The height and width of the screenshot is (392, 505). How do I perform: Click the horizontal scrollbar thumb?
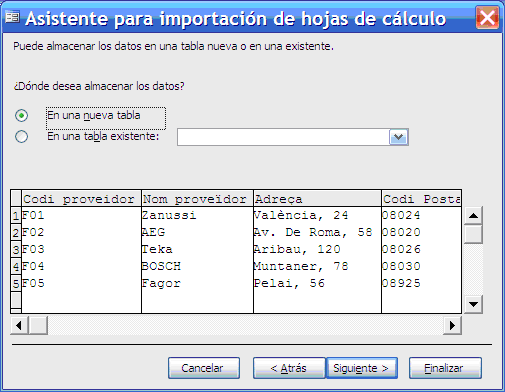click(x=38, y=325)
